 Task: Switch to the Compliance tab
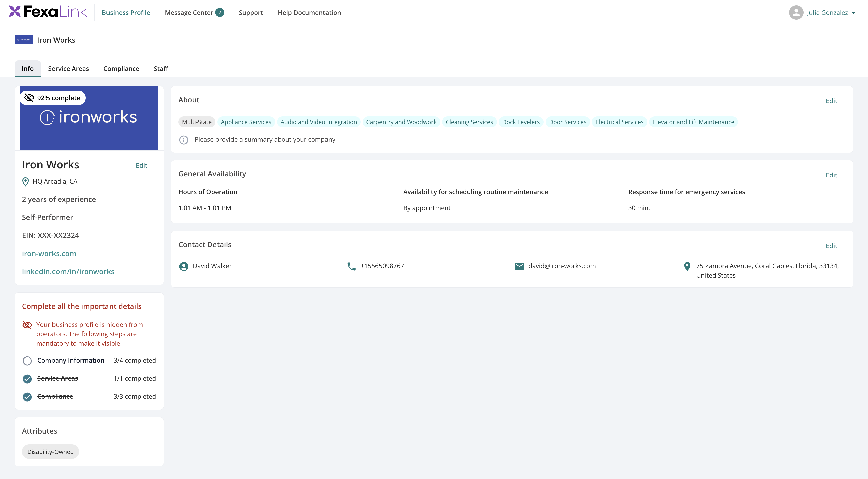tap(121, 68)
